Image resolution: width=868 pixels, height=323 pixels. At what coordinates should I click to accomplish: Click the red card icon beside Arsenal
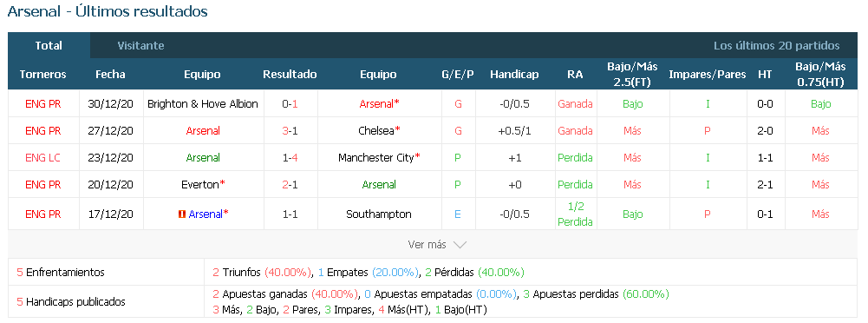pyautogui.click(x=181, y=214)
